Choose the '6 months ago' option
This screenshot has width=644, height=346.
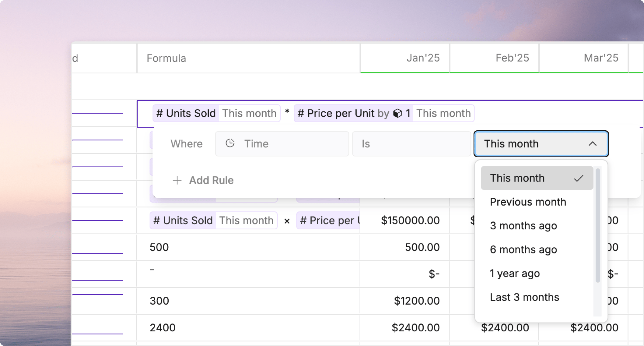(x=537, y=249)
